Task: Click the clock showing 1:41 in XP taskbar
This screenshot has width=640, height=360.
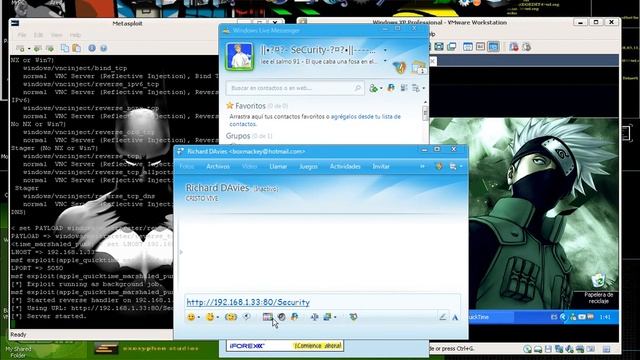Action: (x=605, y=317)
